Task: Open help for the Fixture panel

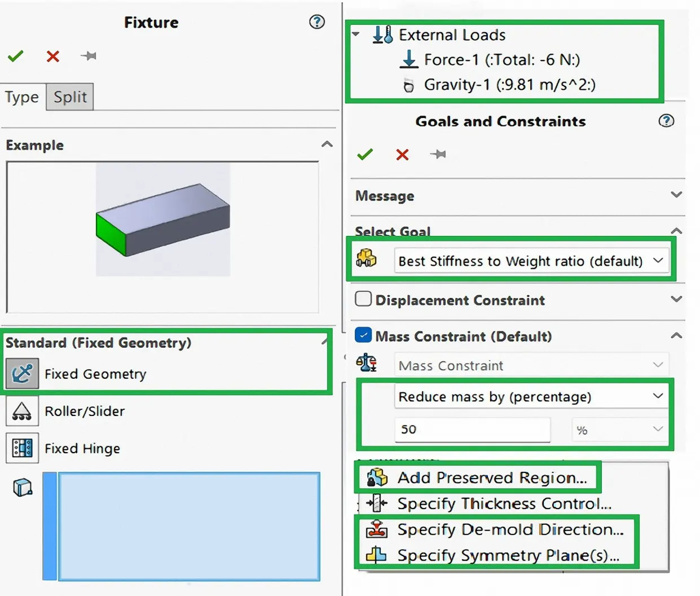Action: 317,22
